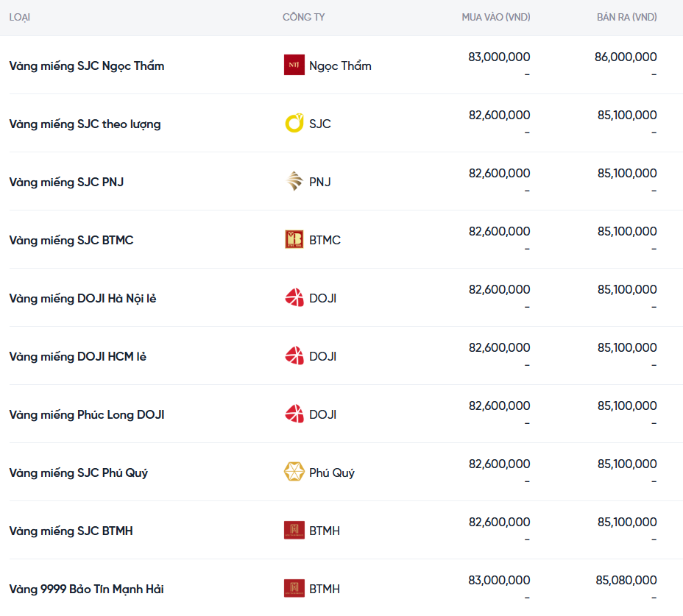Select Vàng miếng Phúc Long DOJI
Screen dimensions: 683x616
(x=87, y=415)
